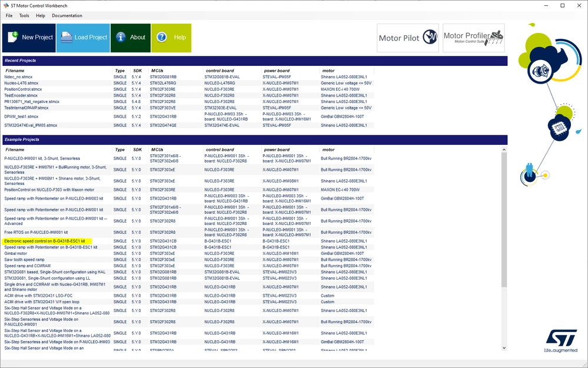Maximize the application window

(x=563, y=6)
